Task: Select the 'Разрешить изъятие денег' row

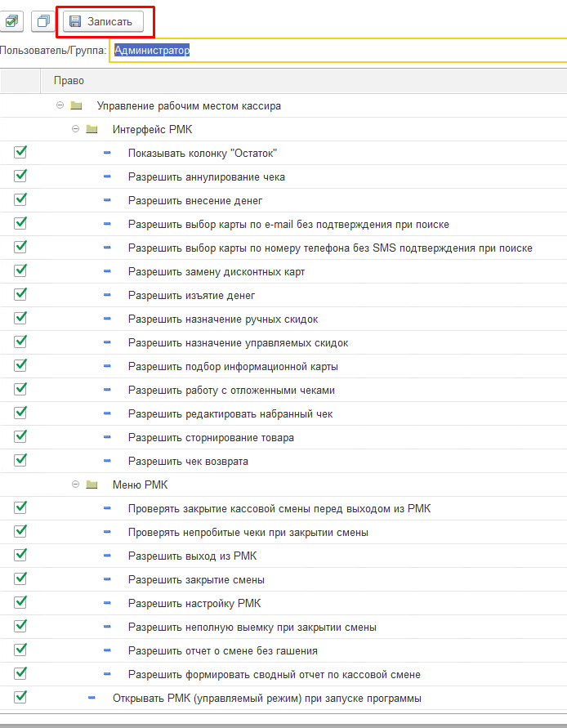Action: point(192,295)
